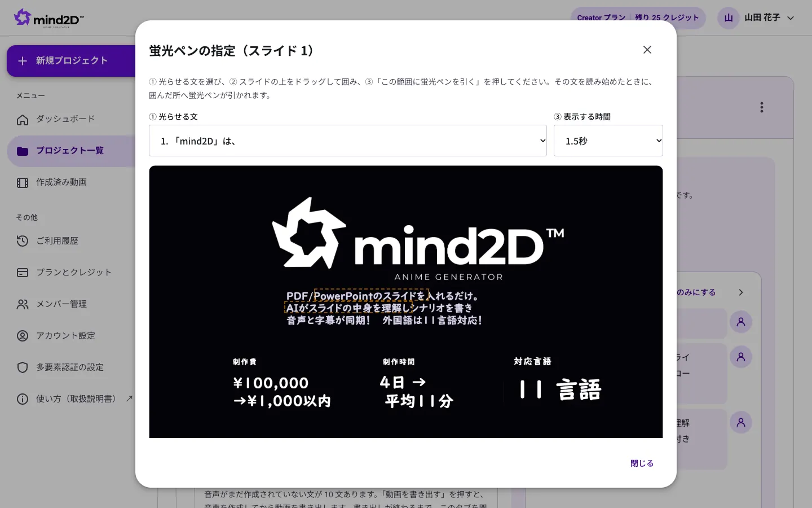Click the user circle icon beside アカウント設定
The height and width of the screenshot is (508, 812).
click(x=23, y=336)
